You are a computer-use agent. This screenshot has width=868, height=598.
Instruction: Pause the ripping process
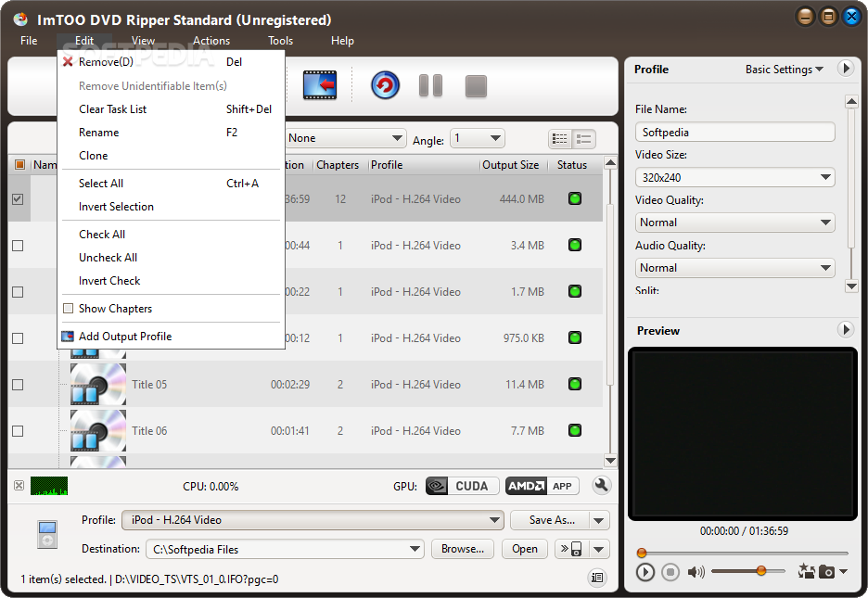(430, 85)
